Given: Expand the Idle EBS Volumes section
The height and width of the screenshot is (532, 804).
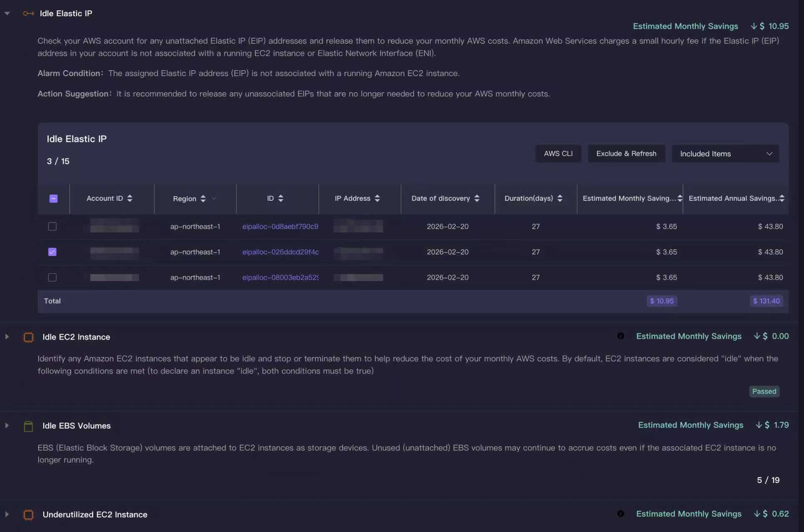Looking at the screenshot, I should click(x=7, y=425).
